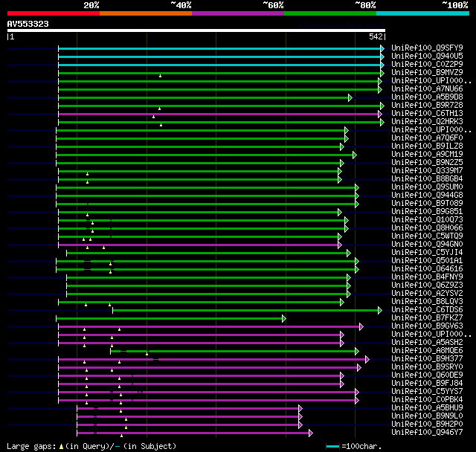Image resolution: width=476 pixels, height=452 pixels.
Task: Select the UniRef100_B9H377 label
Action: (427, 359)
